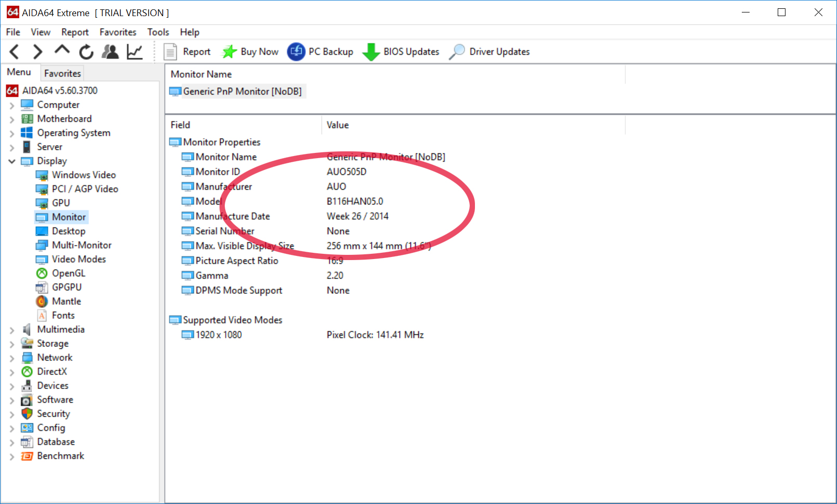Click the Motherboard icon in the tree
Viewport: 837px width, 504px height.
click(x=27, y=119)
